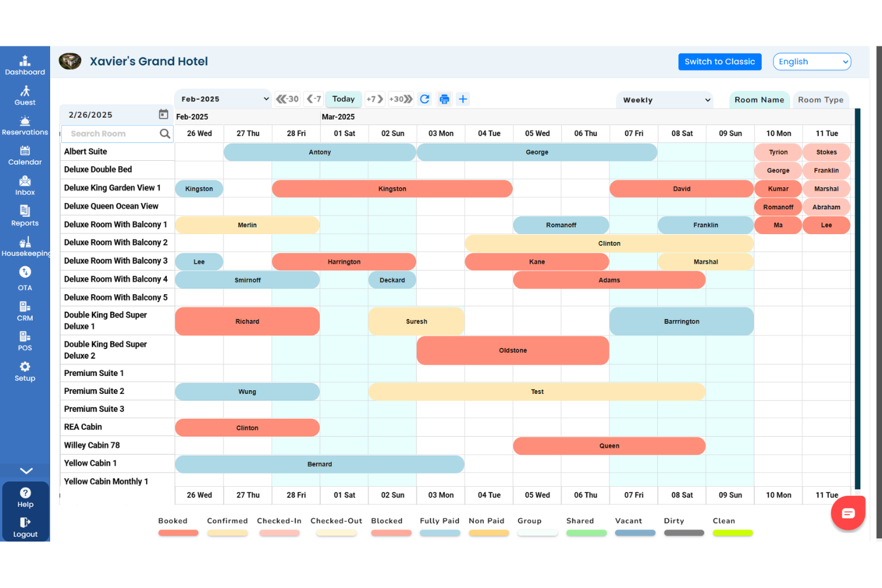Open the Dashboard sidebar icon

point(25,61)
